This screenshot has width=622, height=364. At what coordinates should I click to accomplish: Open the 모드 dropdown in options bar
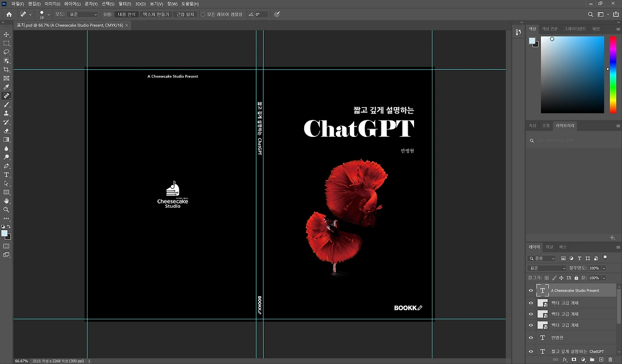[x=82, y=15]
